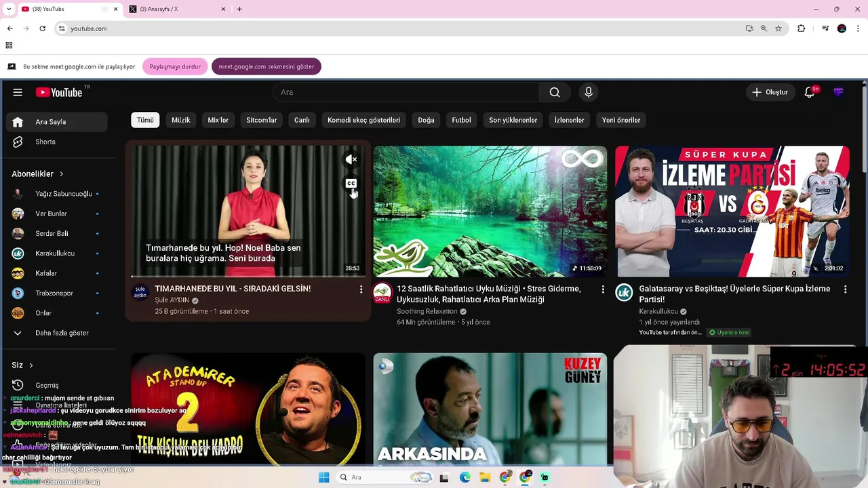Open a new browser tab
This screenshot has height=488, width=868.
click(x=239, y=9)
